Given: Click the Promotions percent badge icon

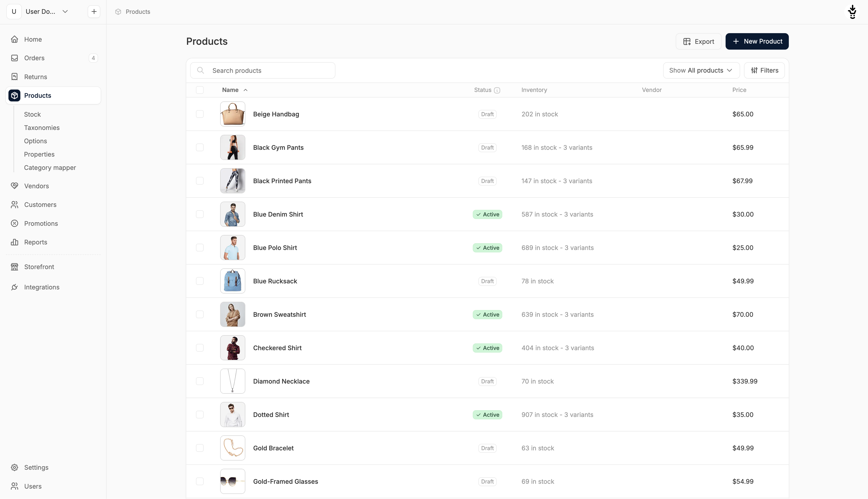Looking at the screenshot, I should coord(14,223).
